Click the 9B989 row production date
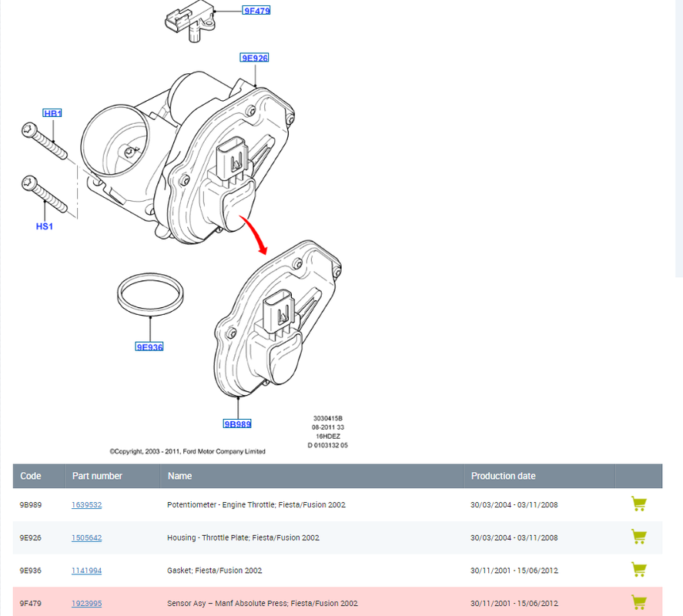Screen dimensions: 683x616 pos(514,505)
